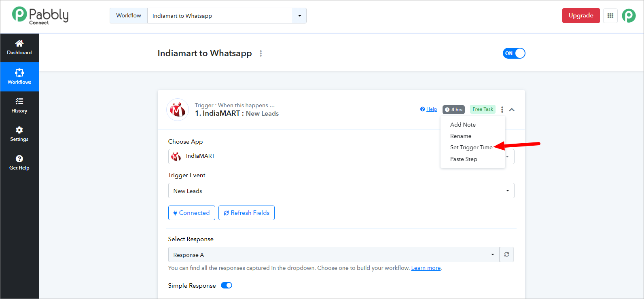Go to Workflows in the sidebar
The height and width of the screenshot is (299, 644).
point(19,77)
